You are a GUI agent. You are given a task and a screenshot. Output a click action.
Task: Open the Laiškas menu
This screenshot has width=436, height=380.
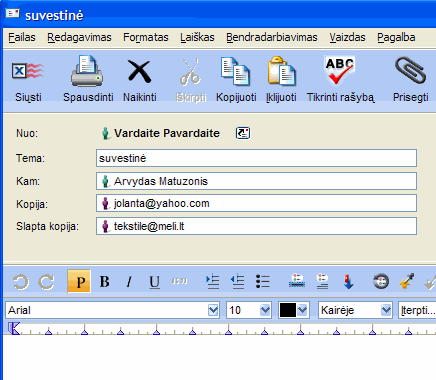coord(197,37)
